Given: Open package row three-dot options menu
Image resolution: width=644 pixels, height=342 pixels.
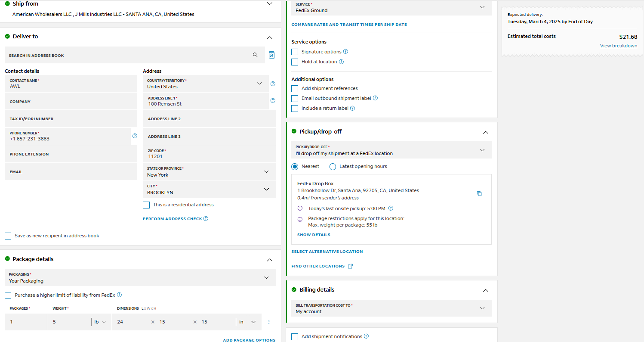Looking at the screenshot, I should tap(269, 322).
